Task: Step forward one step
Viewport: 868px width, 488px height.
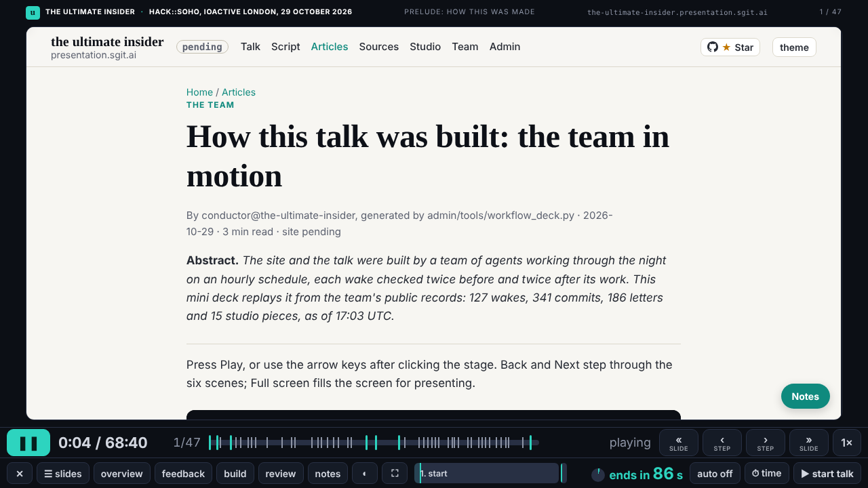Action: (x=766, y=443)
